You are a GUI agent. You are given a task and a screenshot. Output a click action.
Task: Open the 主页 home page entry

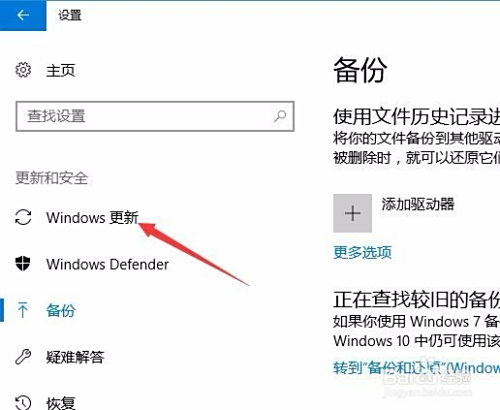pyautogui.click(x=61, y=70)
